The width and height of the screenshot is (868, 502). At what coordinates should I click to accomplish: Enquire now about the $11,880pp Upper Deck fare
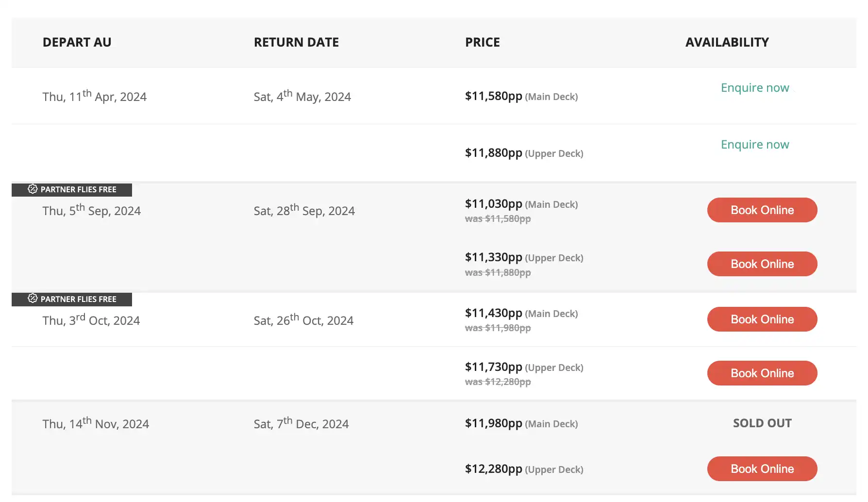tap(755, 145)
